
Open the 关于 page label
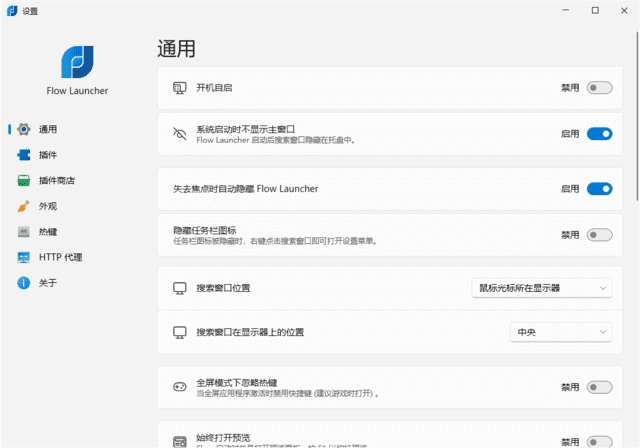(x=48, y=283)
